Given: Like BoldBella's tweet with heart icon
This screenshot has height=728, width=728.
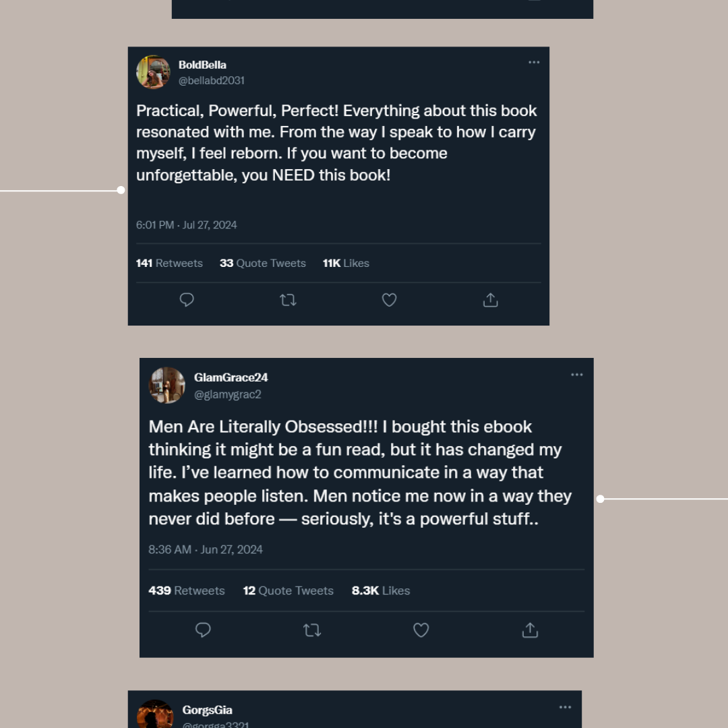Looking at the screenshot, I should pyautogui.click(x=389, y=300).
